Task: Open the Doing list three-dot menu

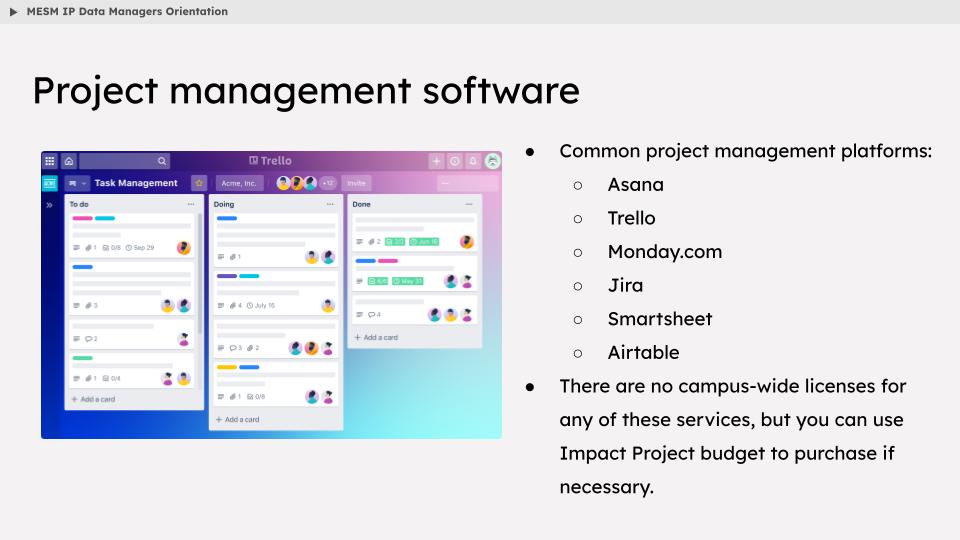Action: click(330, 204)
